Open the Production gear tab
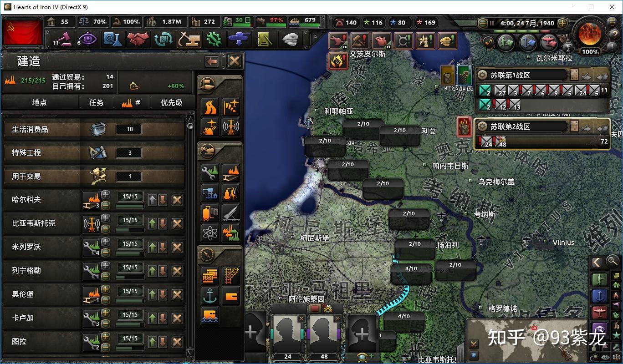The image size is (623, 364). pyautogui.click(x=214, y=39)
